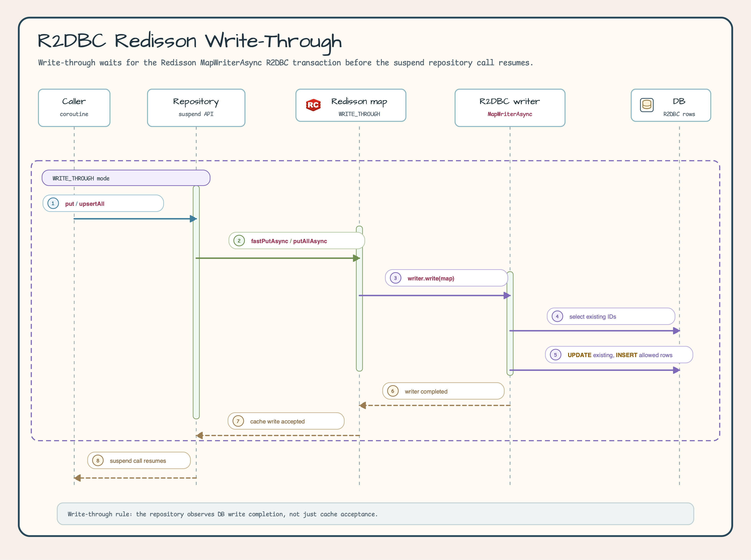Select the R2DBC writer participant box
751x560 pixels.
(x=510, y=108)
